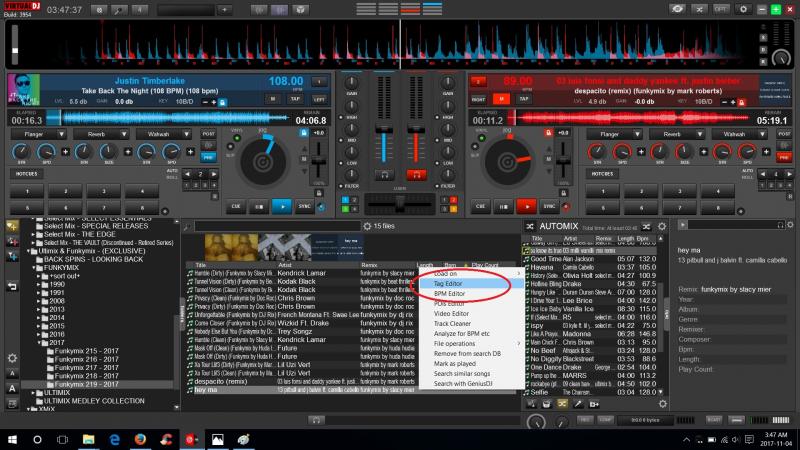Pause/stop the right deck
Screen dimensions: 800x450
click(503, 207)
